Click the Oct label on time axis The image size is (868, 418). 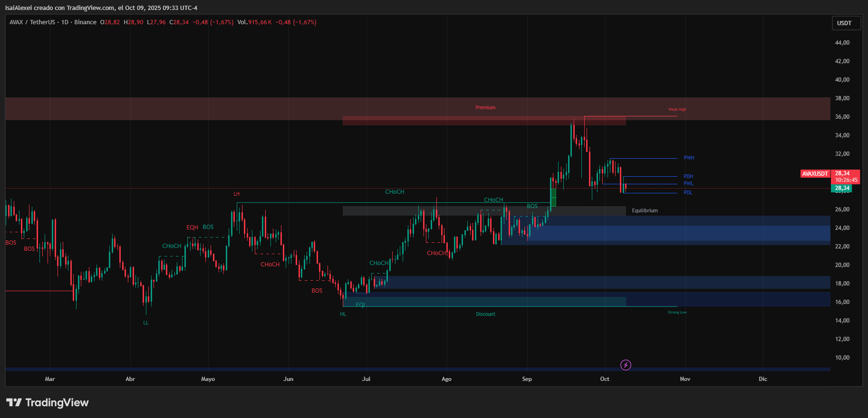605,379
